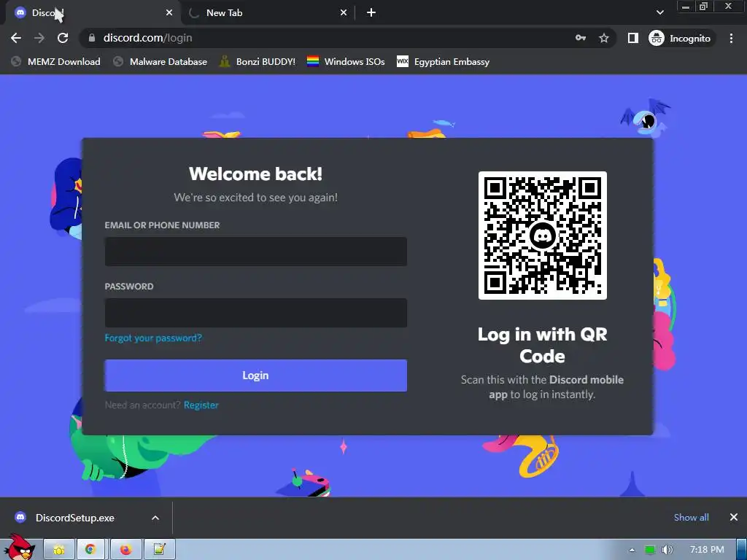Screen dimensions: 747x560
Task: Show hidden system tray icons arrow
Action: click(x=632, y=550)
